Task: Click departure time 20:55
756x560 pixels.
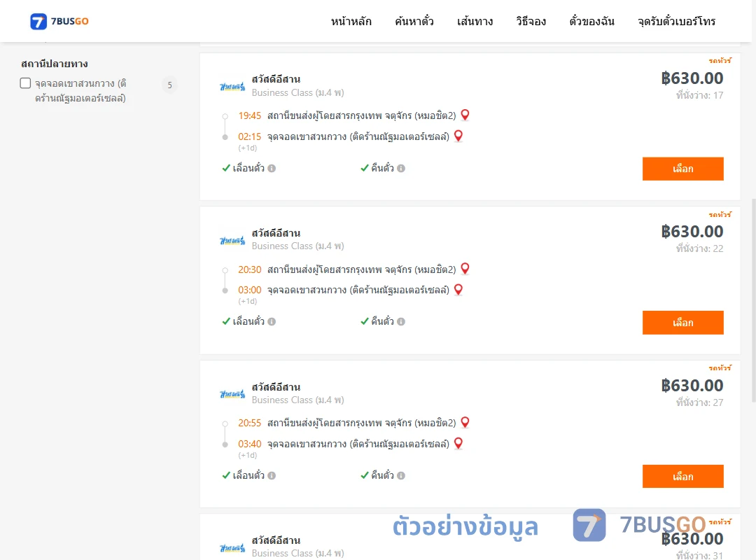Action: [249, 423]
